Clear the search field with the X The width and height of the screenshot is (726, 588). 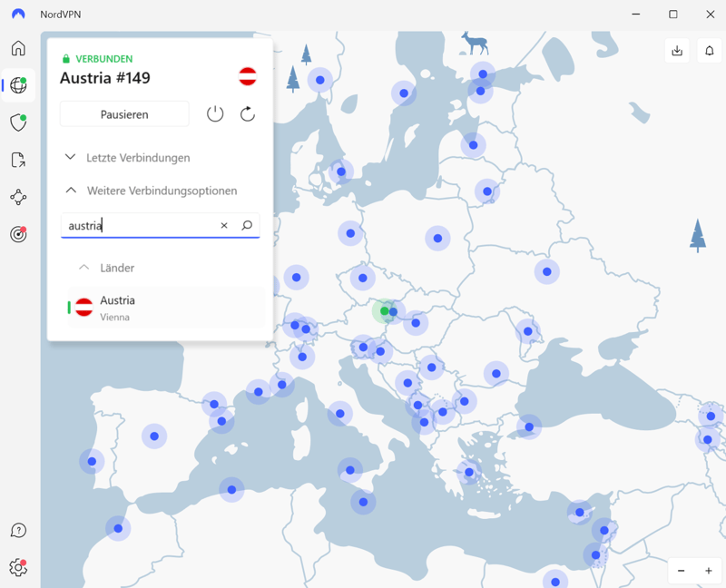224,225
